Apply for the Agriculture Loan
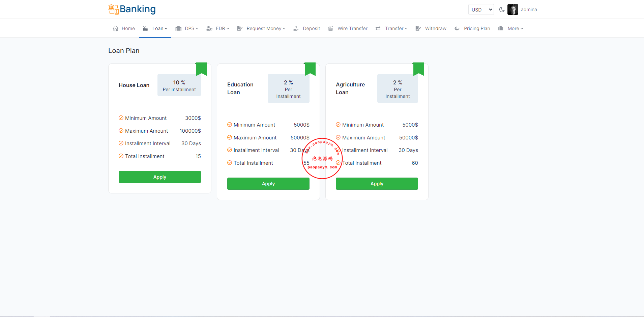Viewport: 644px width, 317px height. click(377, 184)
